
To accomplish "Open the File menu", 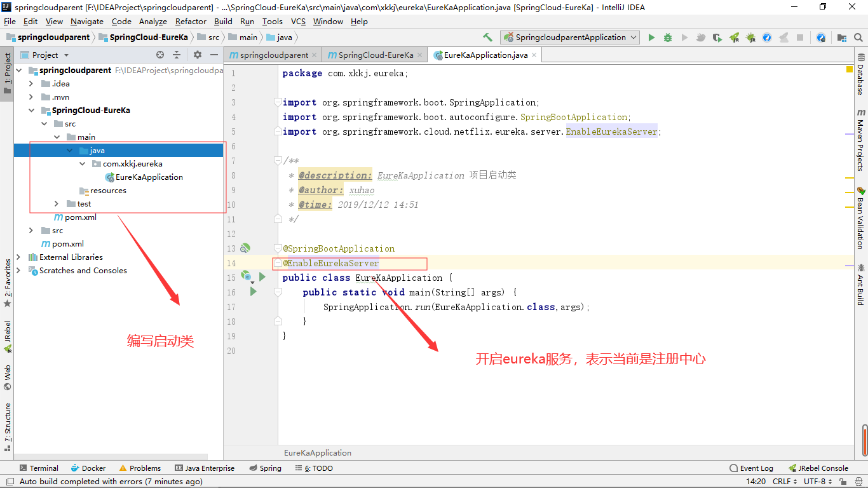I will coord(10,21).
